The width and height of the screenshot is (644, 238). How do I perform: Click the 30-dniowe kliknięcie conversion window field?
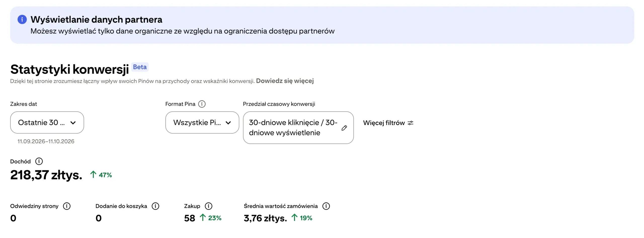[298, 128]
